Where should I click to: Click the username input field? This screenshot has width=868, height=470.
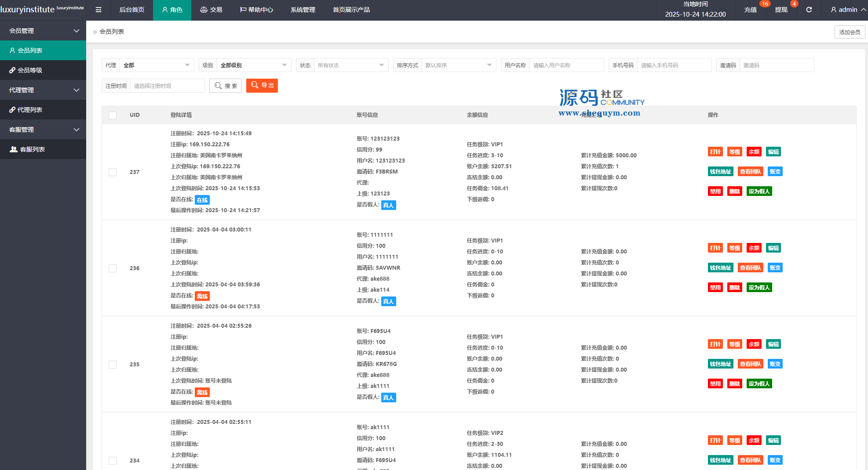[x=566, y=65]
